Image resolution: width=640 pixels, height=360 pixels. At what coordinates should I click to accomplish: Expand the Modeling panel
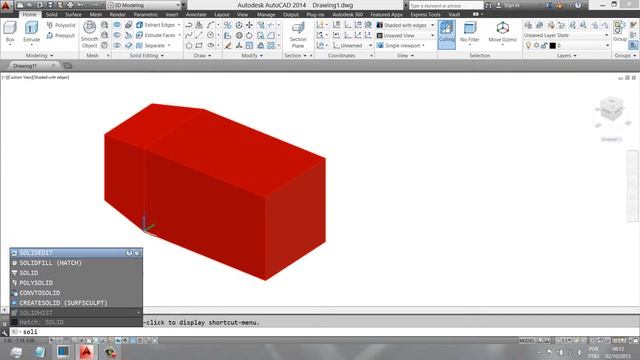click(39, 55)
